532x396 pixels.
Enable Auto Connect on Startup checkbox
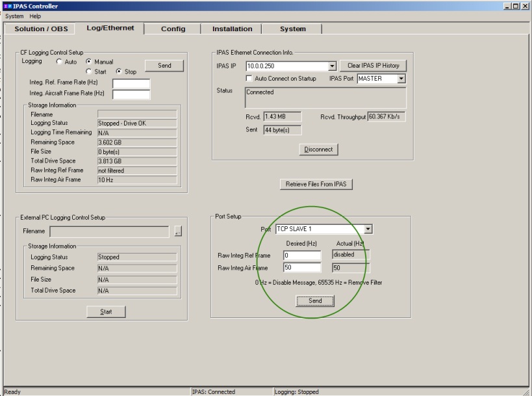(249, 79)
